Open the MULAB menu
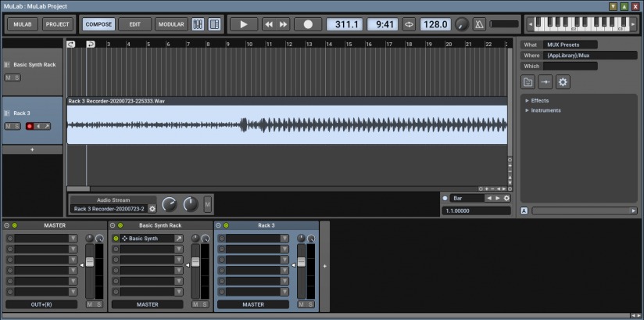The width and height of the screenshot is (644, 320). [x=23, y=24]
